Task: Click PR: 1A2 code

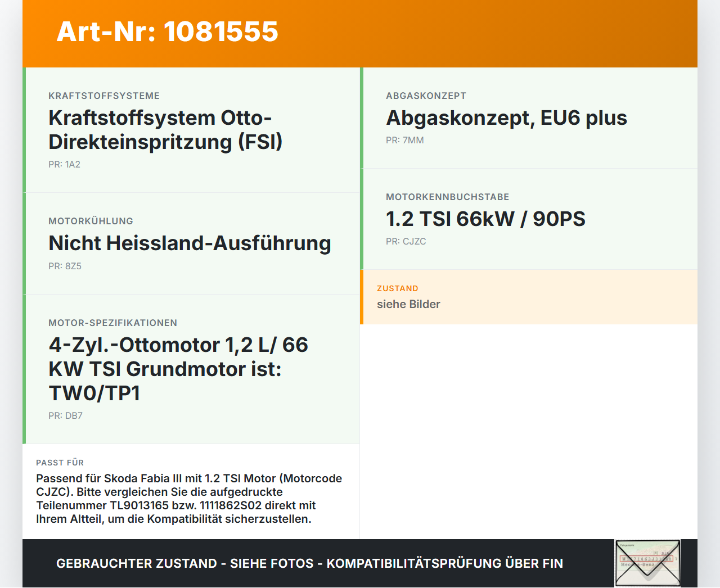Action: point(64,165)
